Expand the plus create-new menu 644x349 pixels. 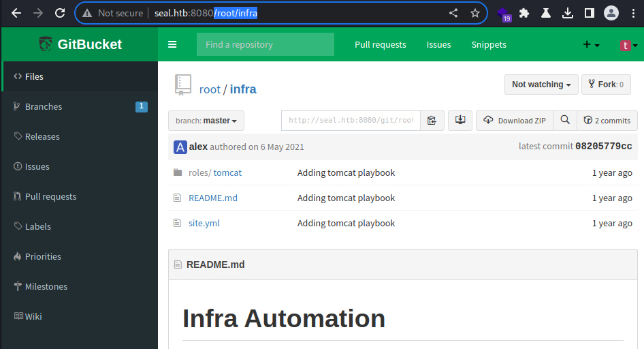tap(591, 44)
